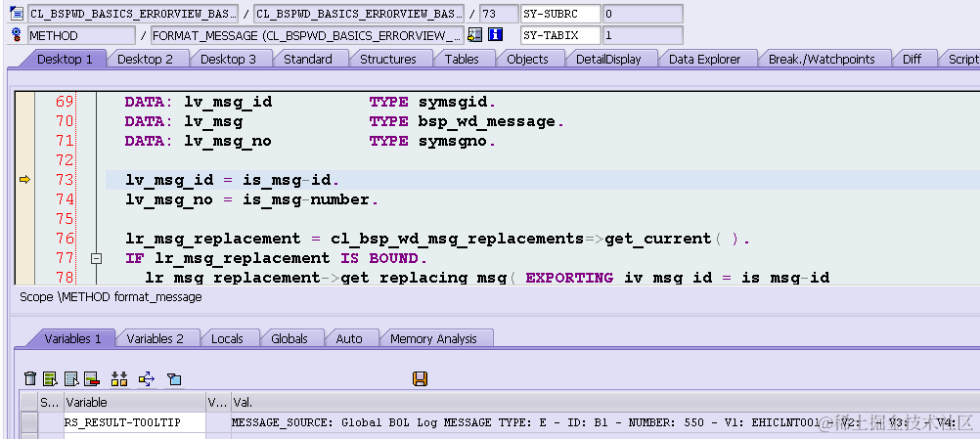Click the yellow boxes with down arrows icon

click(118, 378)
